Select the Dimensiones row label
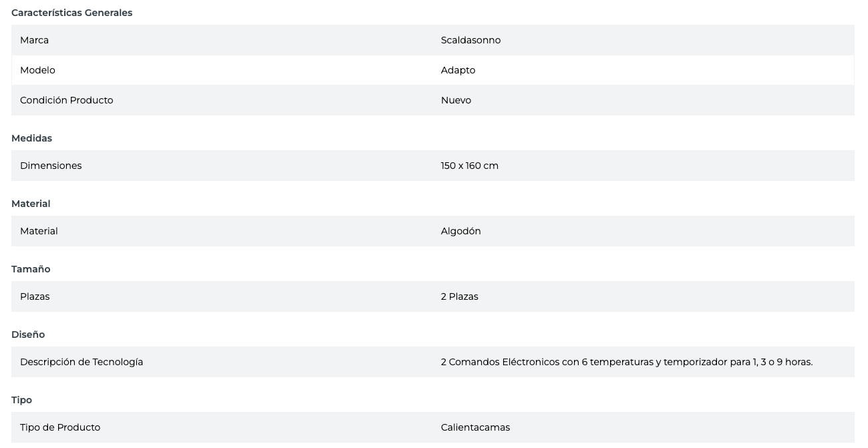This screenshot has height=448, width=868. click(51, 166)
